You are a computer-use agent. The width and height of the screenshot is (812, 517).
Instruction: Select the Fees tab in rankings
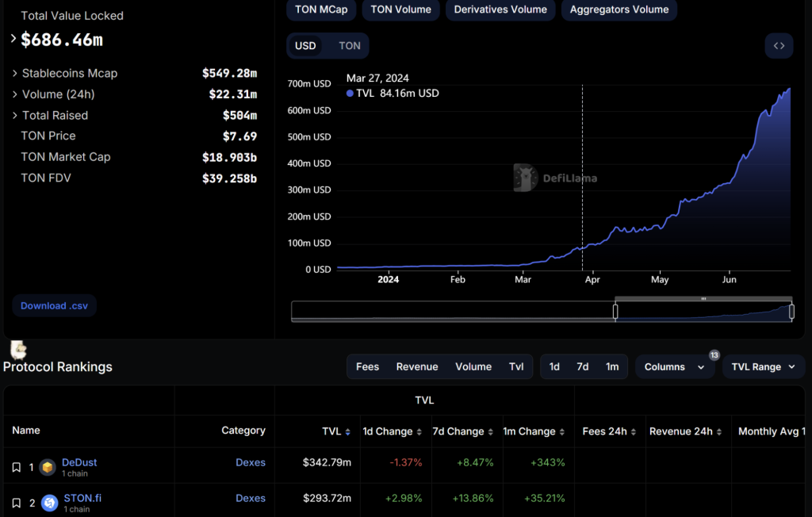click(367, 367)
